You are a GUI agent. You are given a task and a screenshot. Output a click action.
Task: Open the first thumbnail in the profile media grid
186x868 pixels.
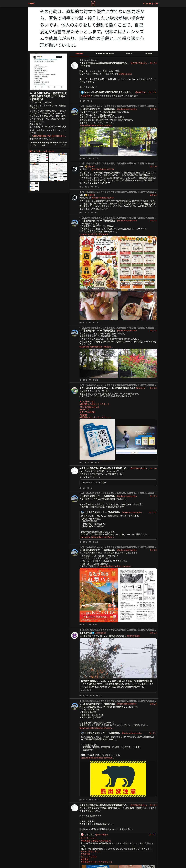(x=34, y=158)
